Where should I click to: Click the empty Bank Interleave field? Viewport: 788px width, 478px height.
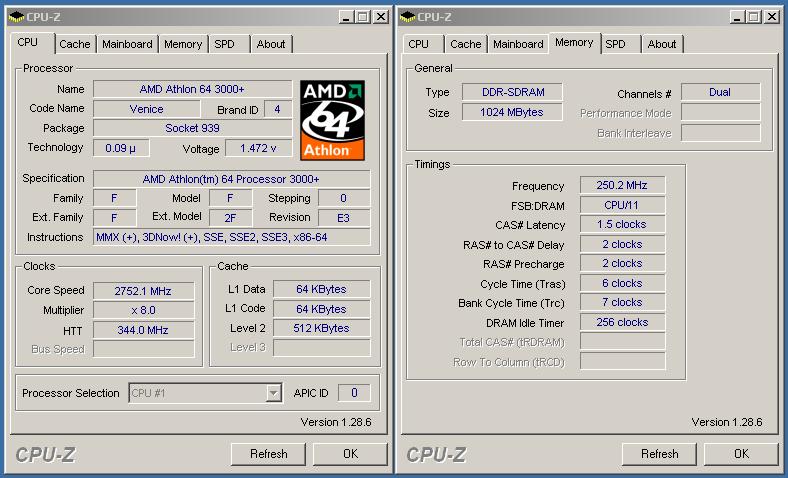click(721, 133)
